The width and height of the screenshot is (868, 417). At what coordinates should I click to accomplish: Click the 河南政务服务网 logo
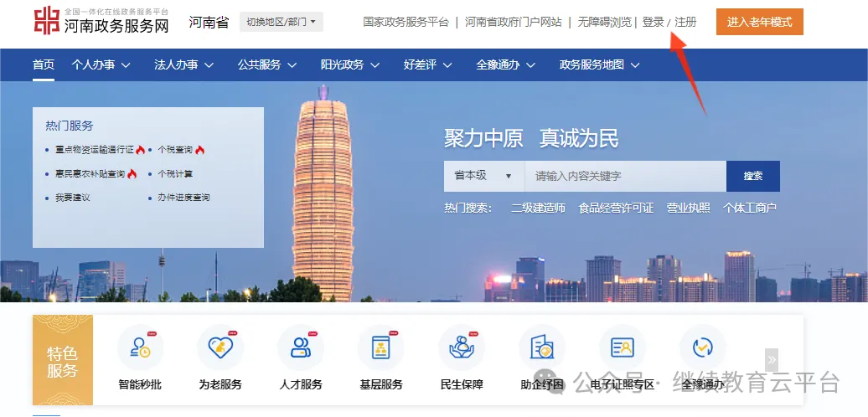pyautogui.click(x=101, y=21)
